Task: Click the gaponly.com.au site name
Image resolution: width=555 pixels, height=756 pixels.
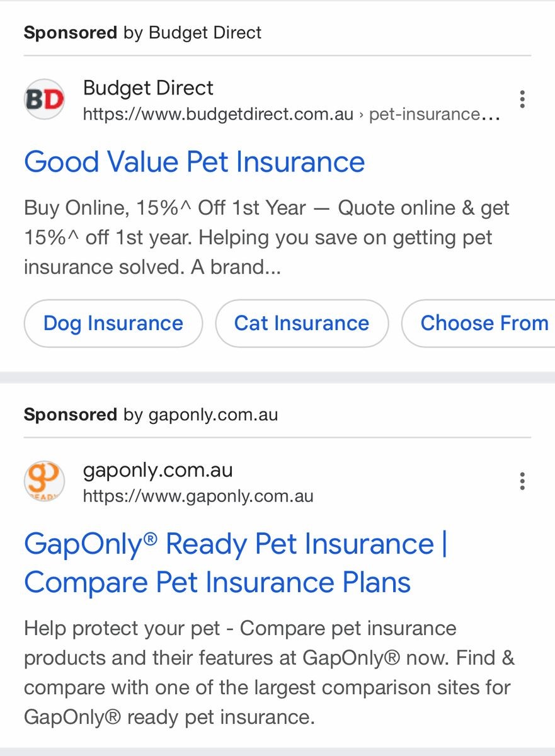Action: click(x=157, y=471)
